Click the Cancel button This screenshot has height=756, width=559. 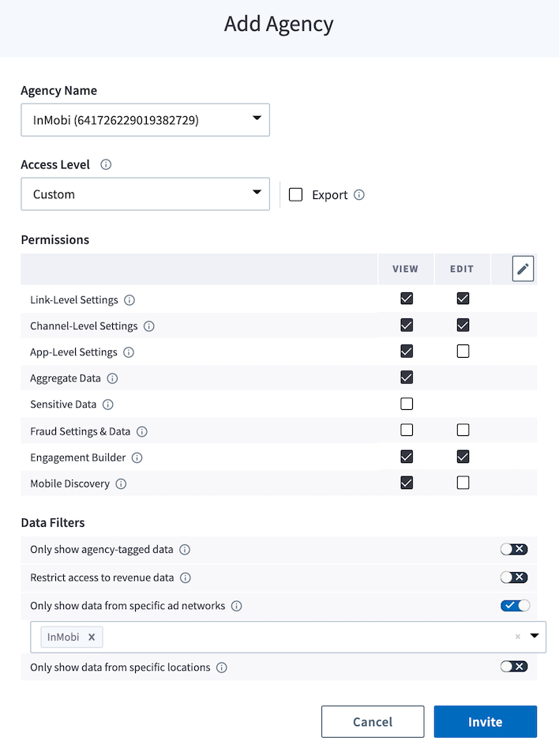(x=373, y=722)
